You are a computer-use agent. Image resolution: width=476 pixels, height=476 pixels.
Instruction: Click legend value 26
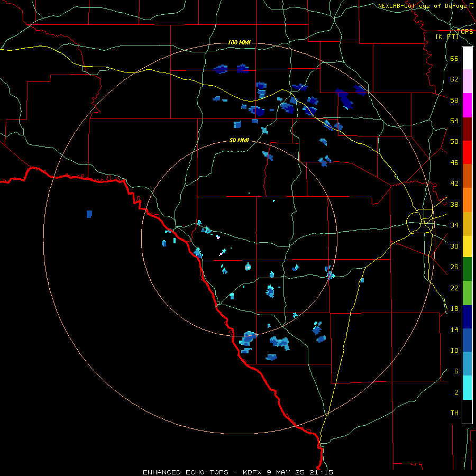pos(454,267)
